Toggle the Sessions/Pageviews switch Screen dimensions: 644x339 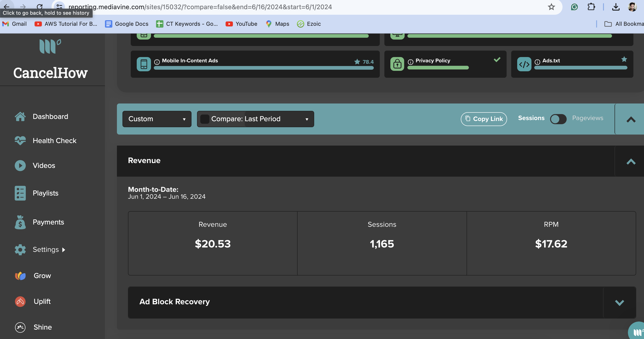pyautogui.click(x=558, y=119)
